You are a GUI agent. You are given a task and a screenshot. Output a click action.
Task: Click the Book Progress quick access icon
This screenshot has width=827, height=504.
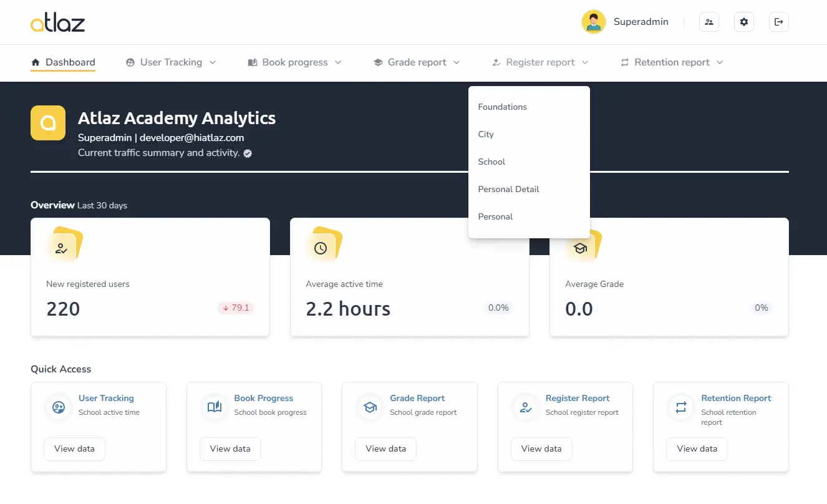coord(215,407)
